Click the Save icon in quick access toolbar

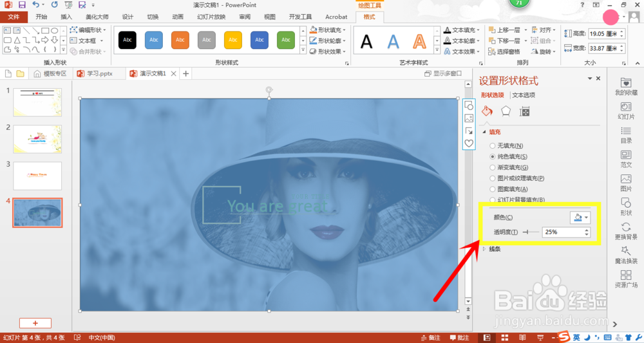click(22, 5)
